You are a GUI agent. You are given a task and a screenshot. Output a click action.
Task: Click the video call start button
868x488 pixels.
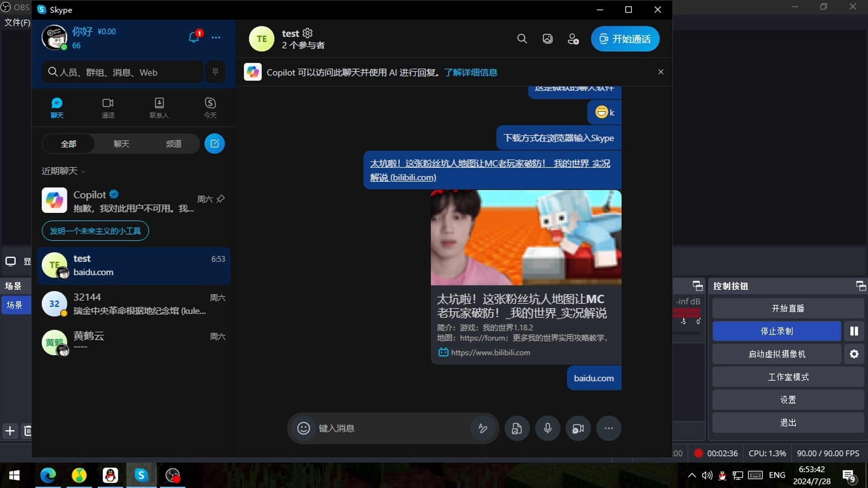pyautogui.click(x=625, y=39)
